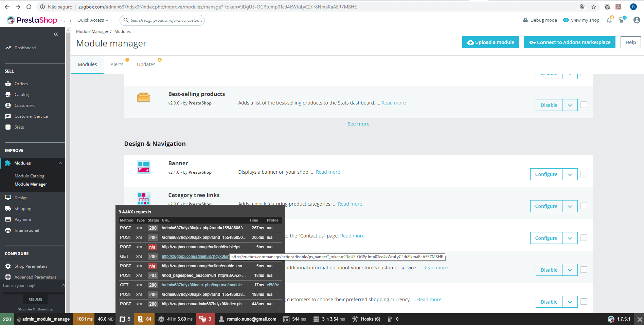Image resolution: width=644 pixels, height=325 pixels.
Task: Collapse the sidebar with double-chevron icon
Action: (x=56, y=34)
